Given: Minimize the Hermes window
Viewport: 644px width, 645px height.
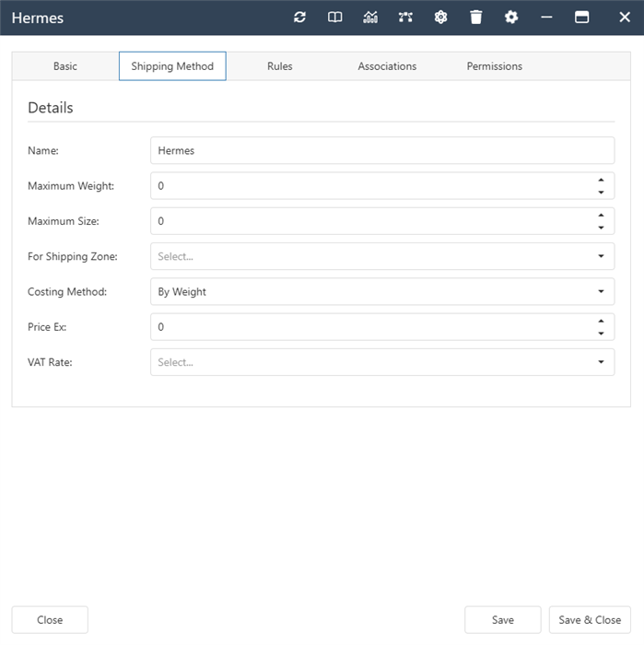Looking at the screenshot, I should point(546,18).
